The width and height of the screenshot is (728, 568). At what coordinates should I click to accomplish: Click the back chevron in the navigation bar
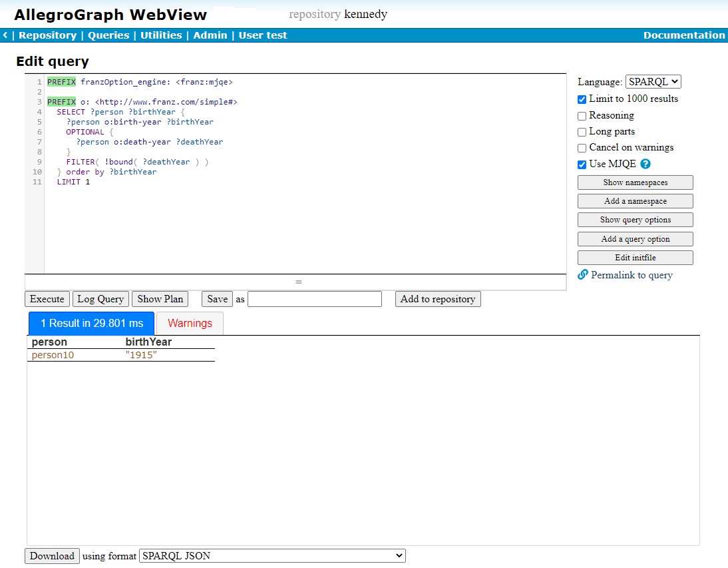(x=4, y=35)
